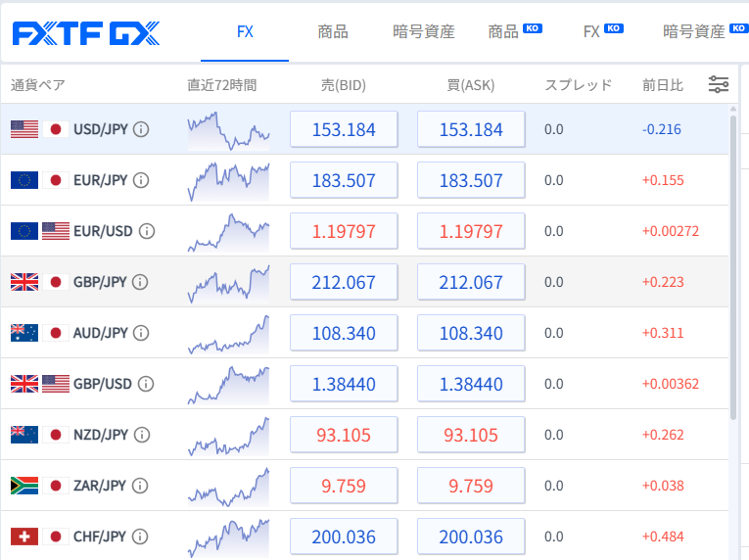This screenshot has height=560, width=749.
Task: Switch to the 暗号資産 tab without KO badge
Action: pyautogui.click(x=424, y=32)
